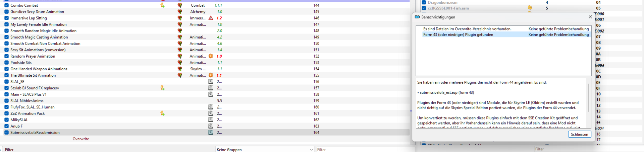This screenshot has height=152, width=644.
Task: Disable the ZaZ Animation Pack checkbox
Action: [x=6, y=113]
